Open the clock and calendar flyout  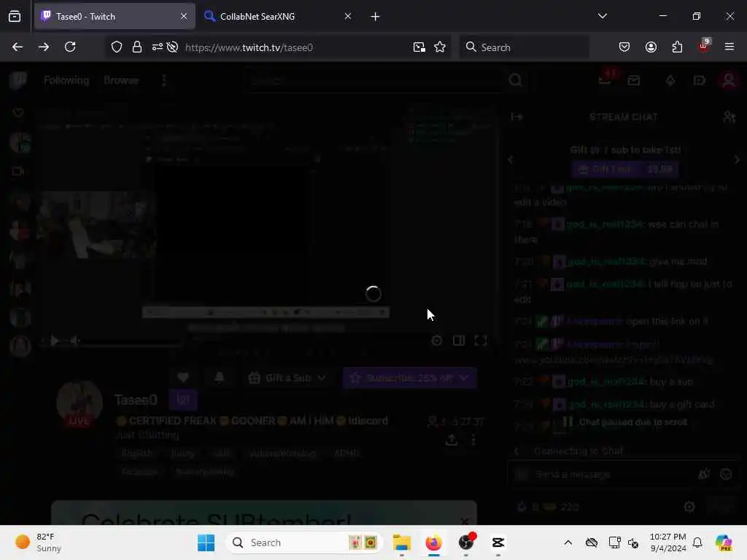click(668, 542)
